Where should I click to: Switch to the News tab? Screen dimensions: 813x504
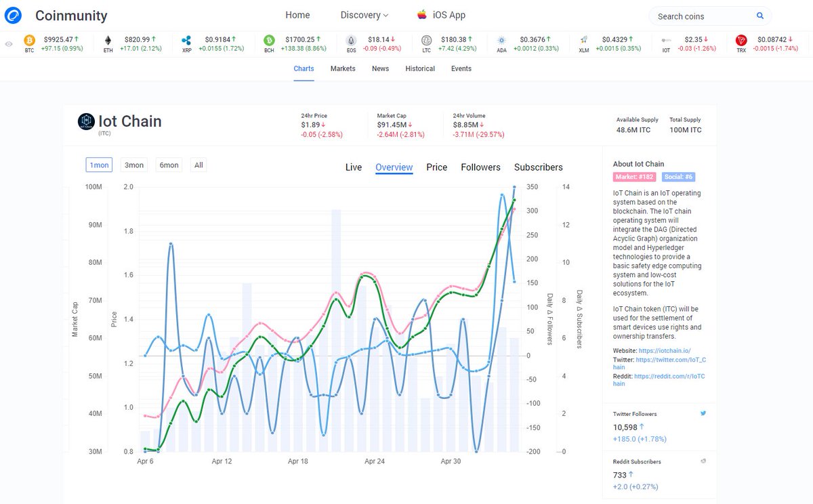(380, 68)
